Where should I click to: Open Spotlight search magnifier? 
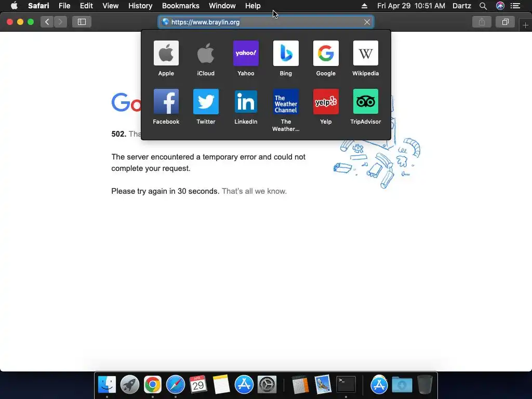483,6
